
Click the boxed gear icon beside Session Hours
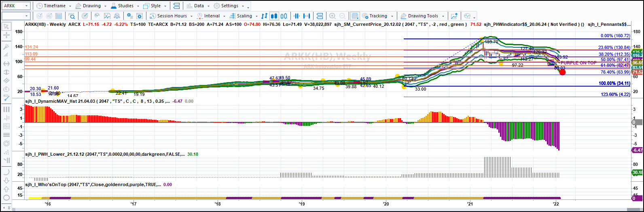(140, 16)
